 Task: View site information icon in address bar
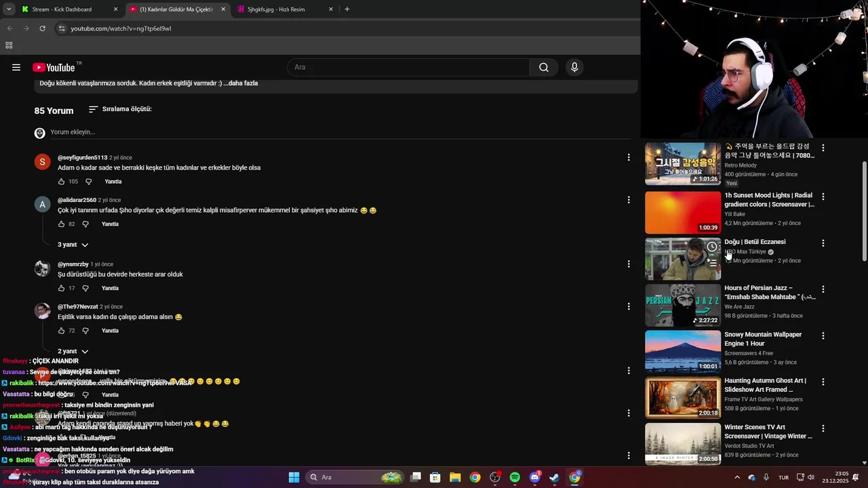(x=62, y=28)
